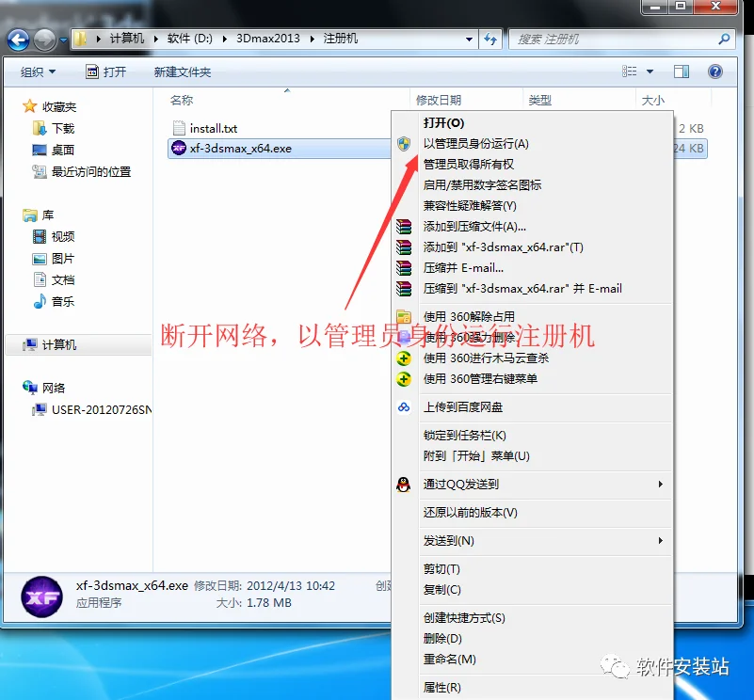
Task: Choose 使用 360进行木马云查杀 entry
Action: tap(533, 358)
